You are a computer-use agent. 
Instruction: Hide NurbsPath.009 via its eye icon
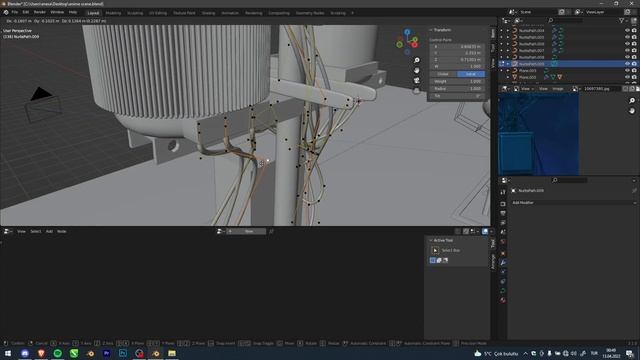(x=627, y=64)
